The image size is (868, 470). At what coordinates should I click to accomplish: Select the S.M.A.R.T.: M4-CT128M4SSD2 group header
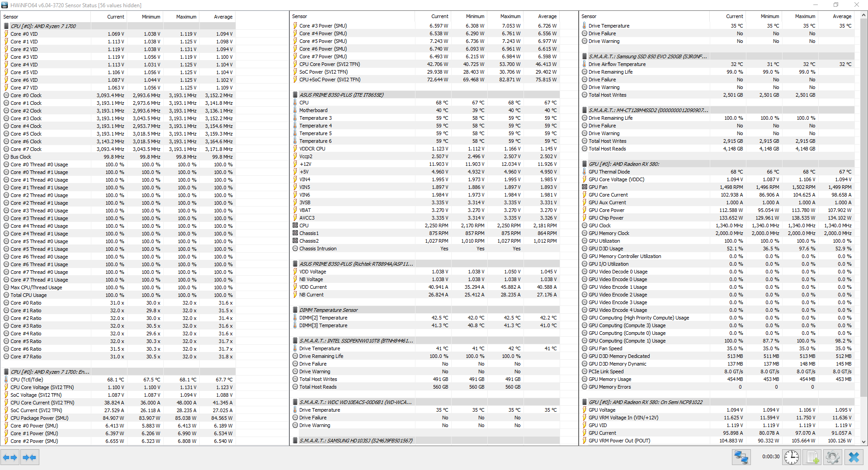(717, 110)
